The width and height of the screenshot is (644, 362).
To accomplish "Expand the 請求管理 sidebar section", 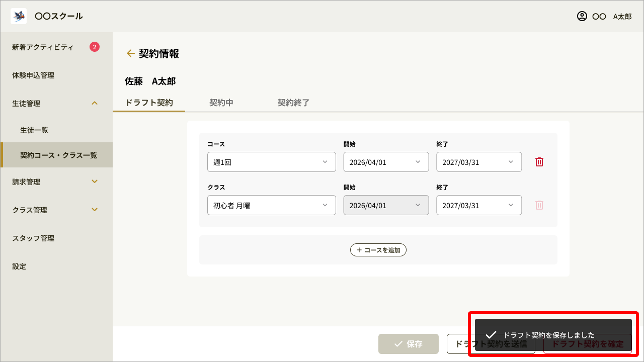I will 95,181.
